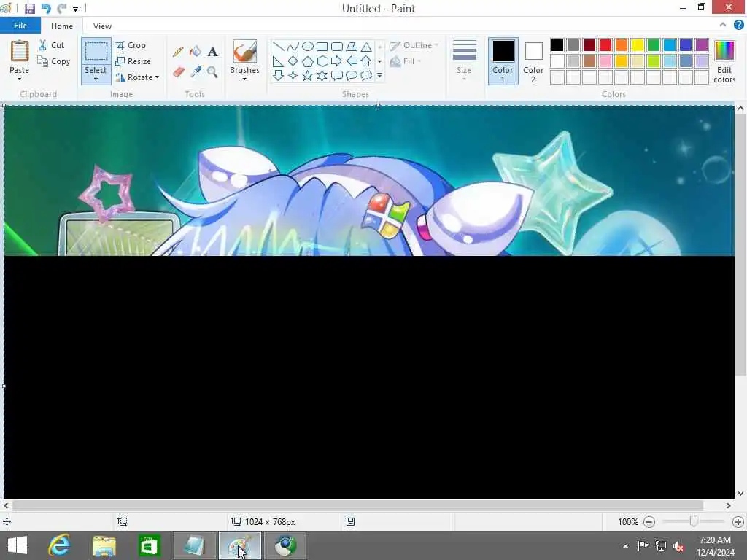747x560 pixels.
Task: Select the Fill with color bucket tool
Action: pyautogui.click(x=196, y=52)
